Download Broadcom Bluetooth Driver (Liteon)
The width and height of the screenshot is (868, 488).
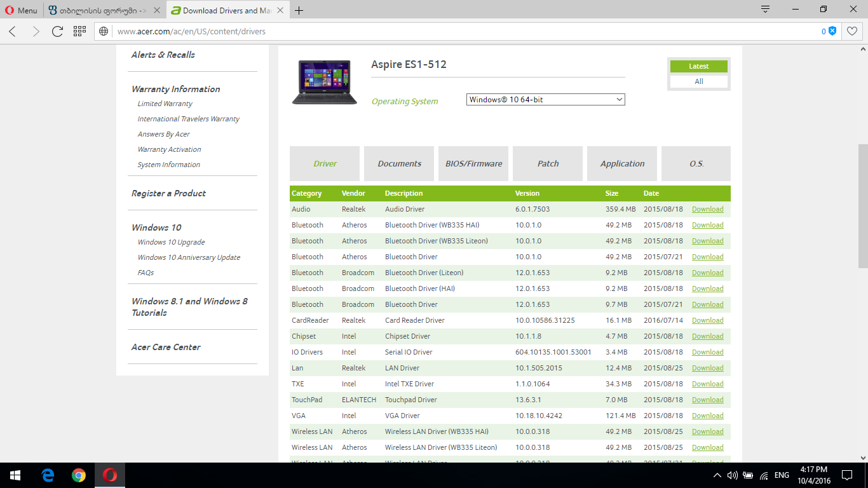[708, 273]
